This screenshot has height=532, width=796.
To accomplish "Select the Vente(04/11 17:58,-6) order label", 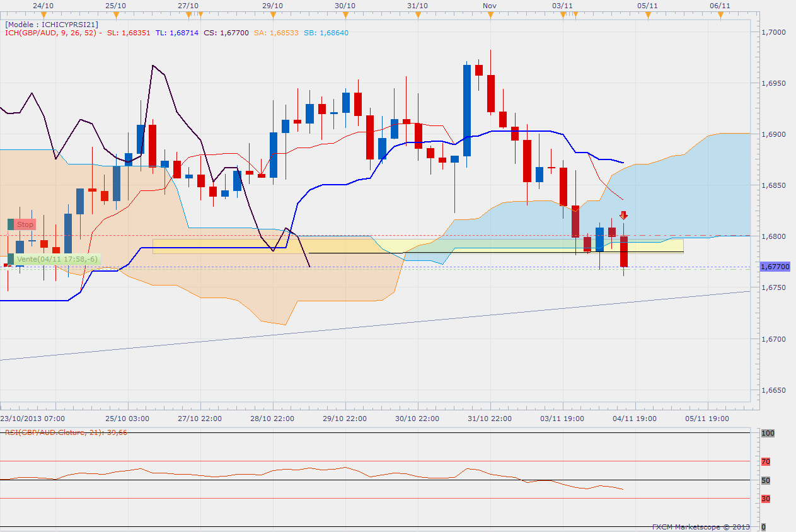I will tap(57, 259).
